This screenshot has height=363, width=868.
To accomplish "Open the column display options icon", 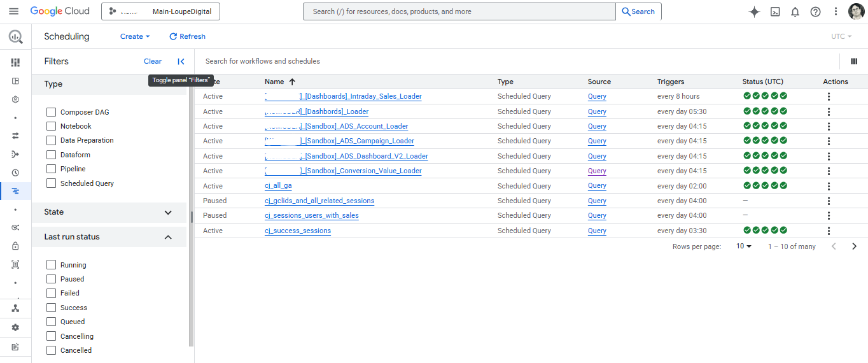I will coord(854,61).
